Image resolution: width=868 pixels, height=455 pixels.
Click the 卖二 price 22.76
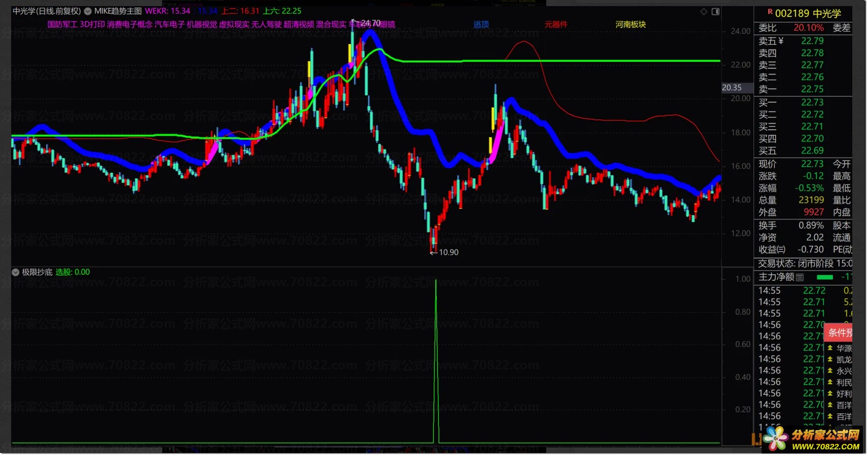click(812, 77)
